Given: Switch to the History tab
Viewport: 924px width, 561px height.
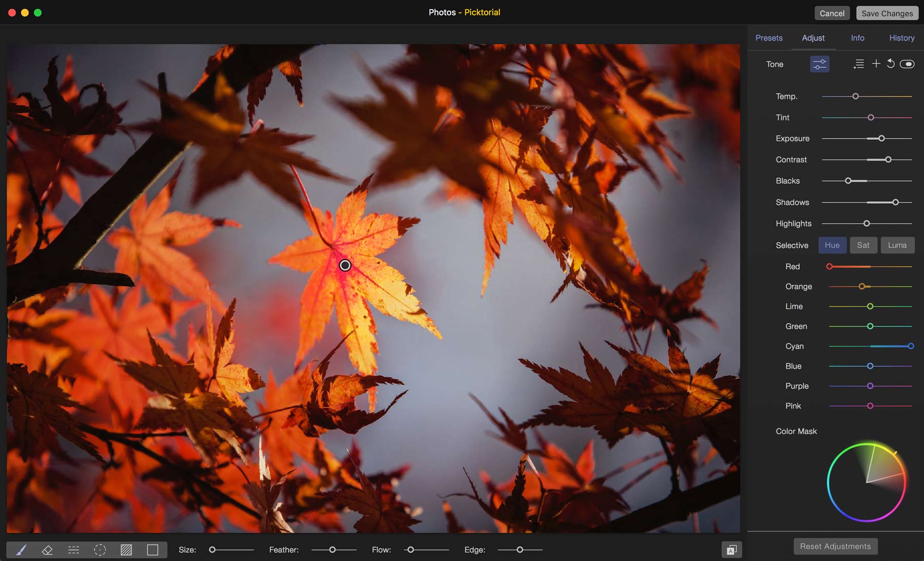Looking at the screenshot, I should [x=901, y=38].
